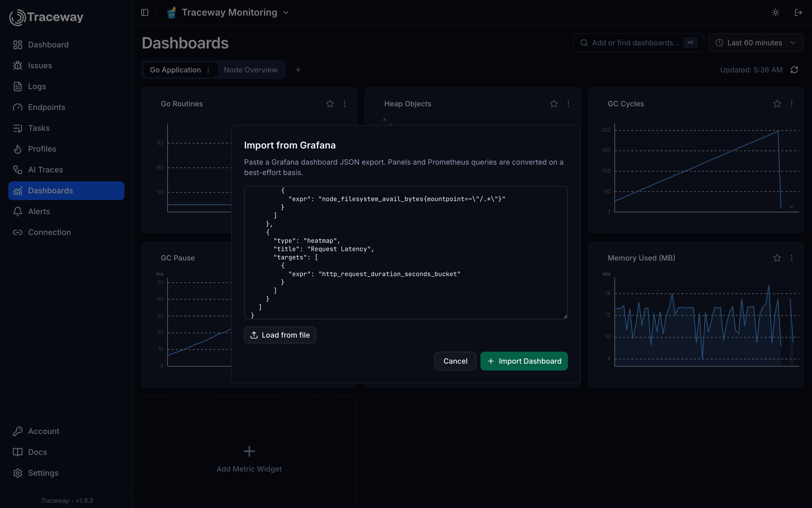
Task: Click the ⌘K shortcut badge
Action: point(690,43)
